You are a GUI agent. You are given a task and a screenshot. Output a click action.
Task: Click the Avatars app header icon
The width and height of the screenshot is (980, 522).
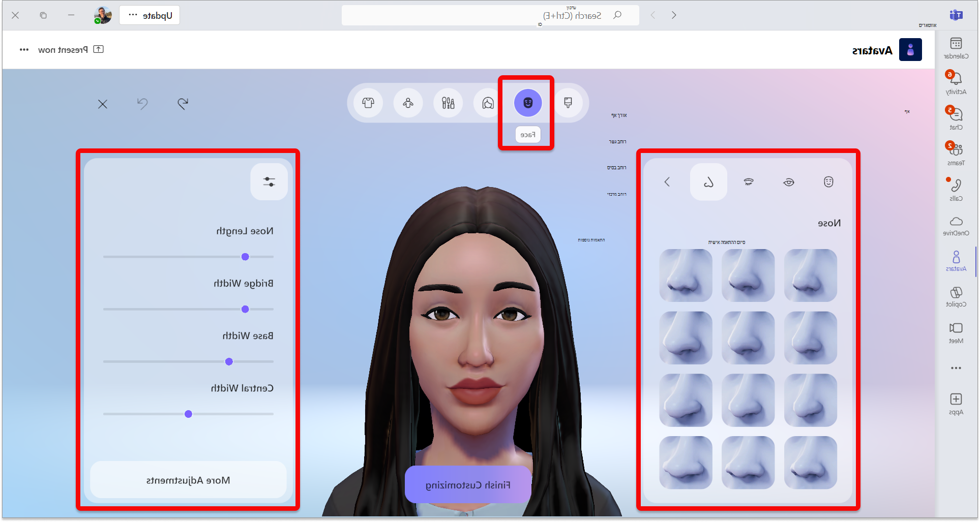pos(910,50)
